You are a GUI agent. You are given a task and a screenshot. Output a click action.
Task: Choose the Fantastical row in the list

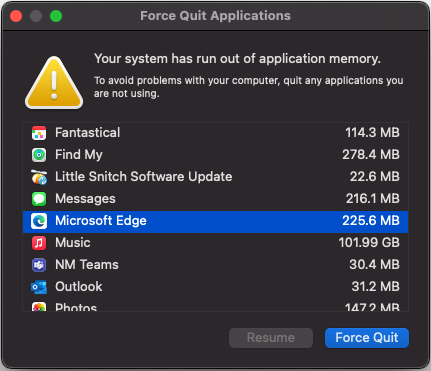(x=215, y=133)
